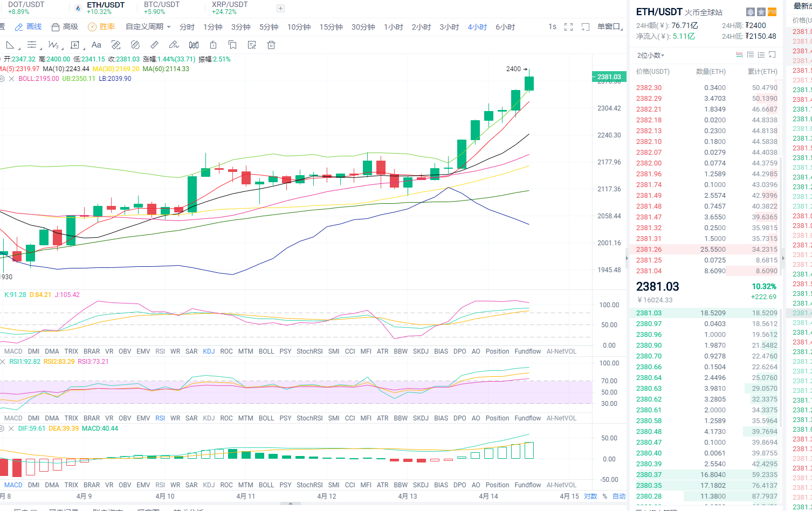This screenshot has height=511, width=812.
Task: Open the price alert bell icon
Action: tap(750, 12)
